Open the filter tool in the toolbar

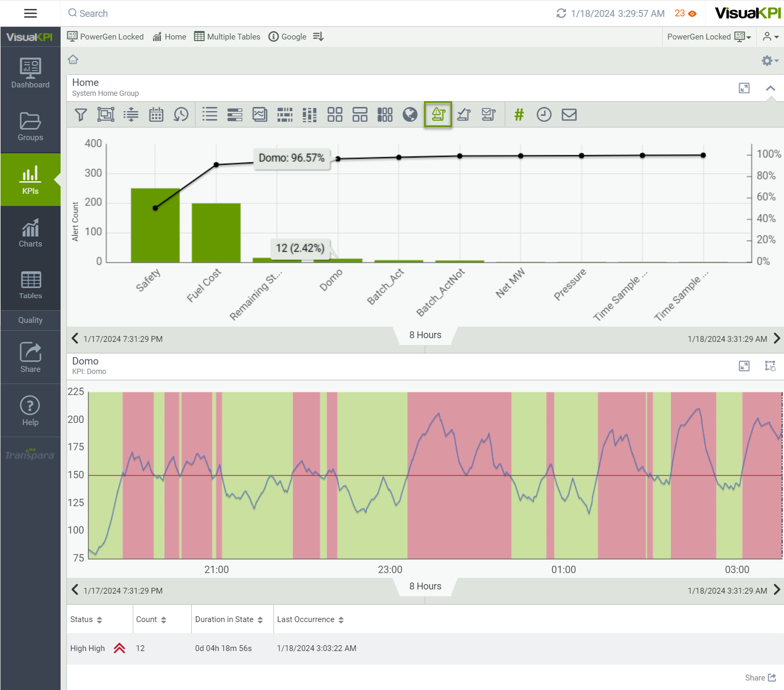pyautogui.click(x=81, y=115)
